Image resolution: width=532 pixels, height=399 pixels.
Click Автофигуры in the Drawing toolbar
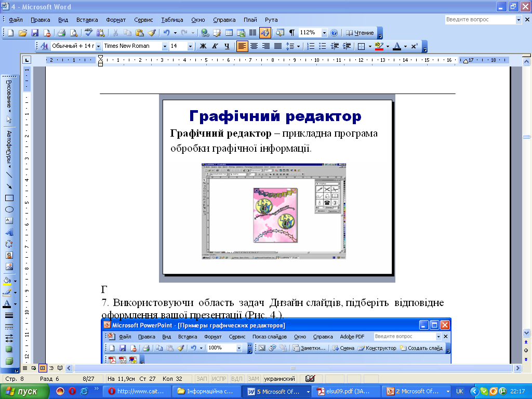point(9,149)
